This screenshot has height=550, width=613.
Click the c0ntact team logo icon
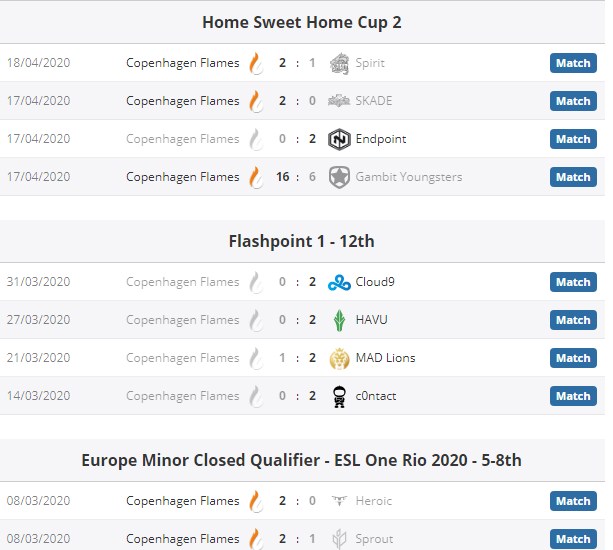[340, 396]
